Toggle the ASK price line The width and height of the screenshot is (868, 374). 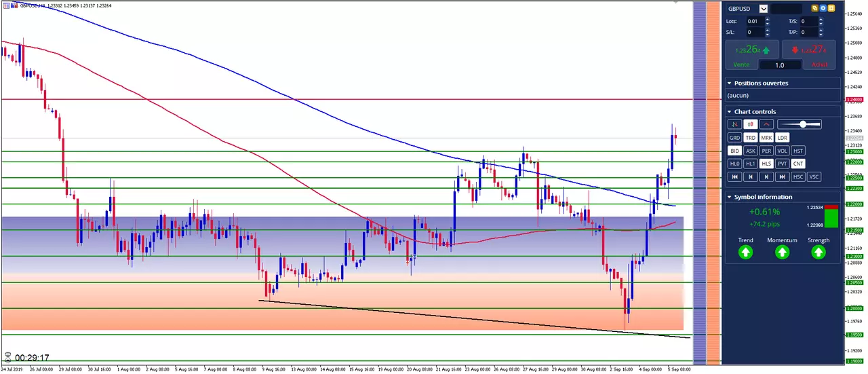click(x=751, y=151)
